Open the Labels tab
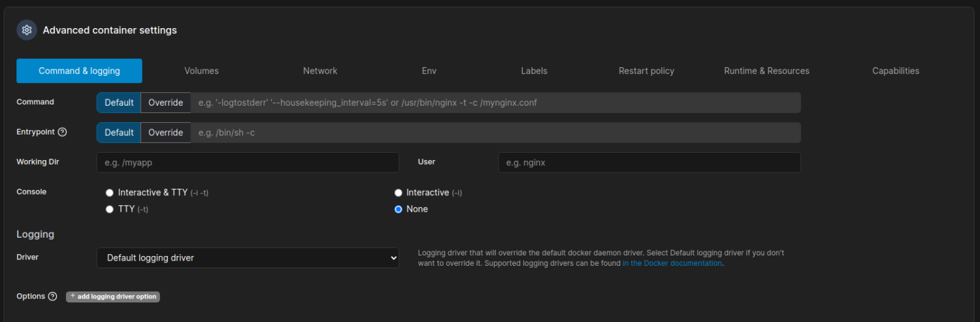Image resolution: width=980 pixels, height=322 pixels. [x=534, y=71]
